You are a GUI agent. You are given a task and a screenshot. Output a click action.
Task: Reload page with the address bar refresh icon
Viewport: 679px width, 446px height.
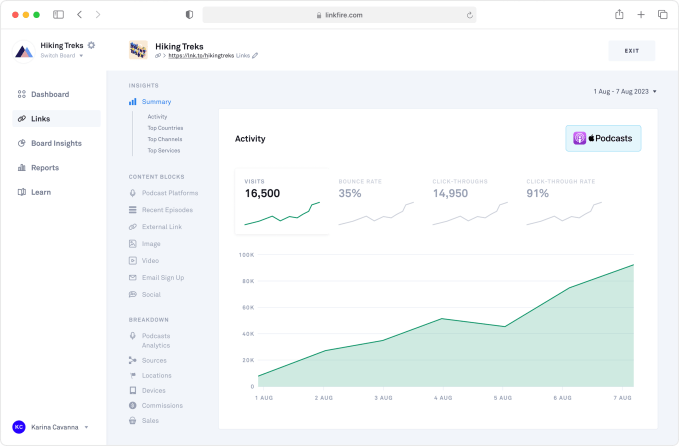click(x=469, y=15)
